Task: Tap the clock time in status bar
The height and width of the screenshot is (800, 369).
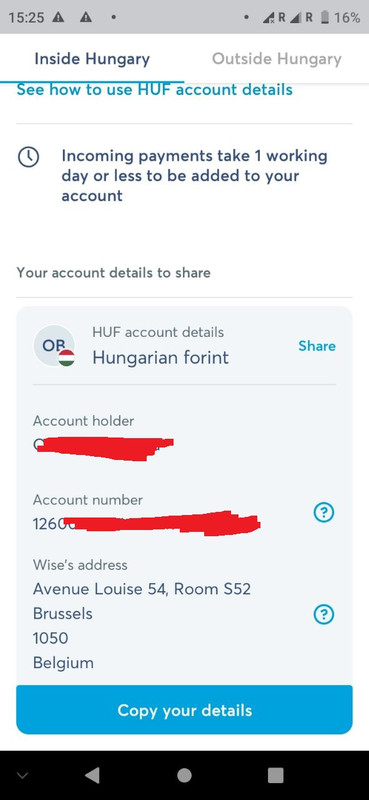Action: click(x=27, y=17)
